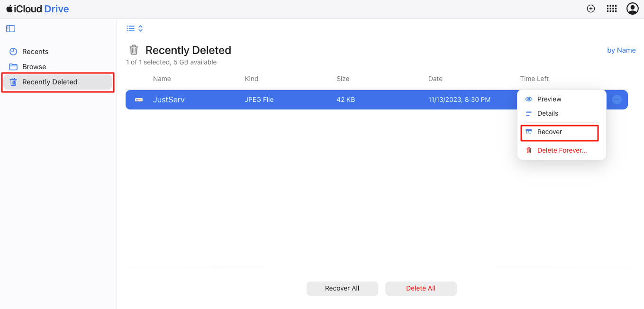The height and width of the screenshot is (309, 644).
Task: Choose Delete Forever for JustServ
Action: [x=561, y=150]
